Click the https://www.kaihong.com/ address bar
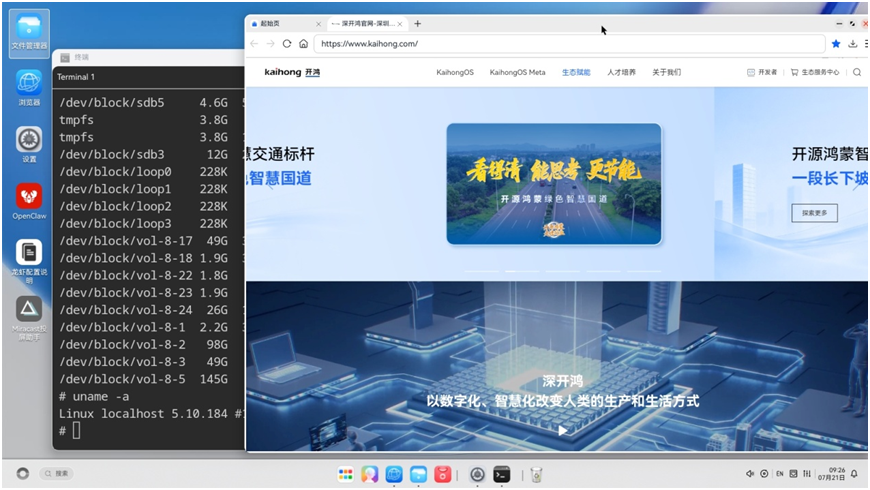Image resolution: width=870 pixels, height=490 pixels. [569, 43]
